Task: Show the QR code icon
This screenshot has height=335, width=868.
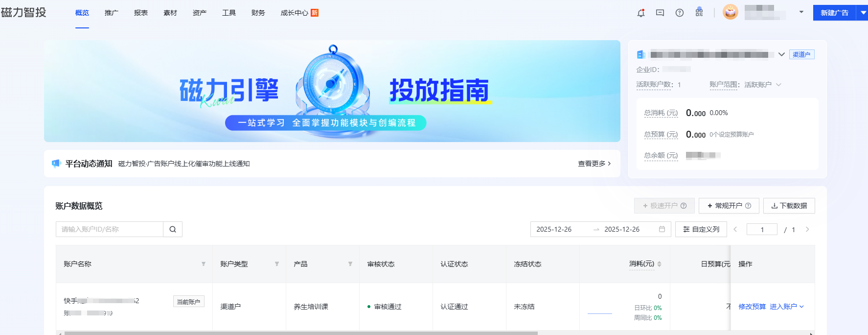Action: [699, 13]
